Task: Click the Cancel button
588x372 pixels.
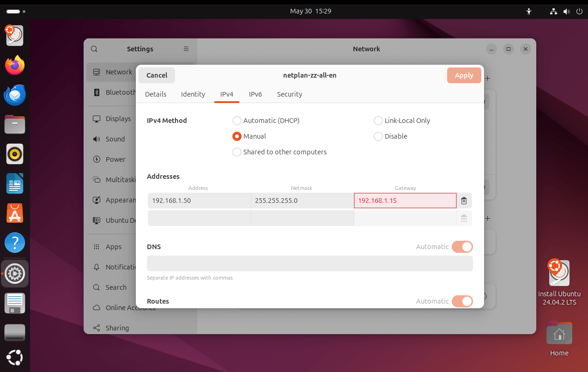Action: click(157, 75)
